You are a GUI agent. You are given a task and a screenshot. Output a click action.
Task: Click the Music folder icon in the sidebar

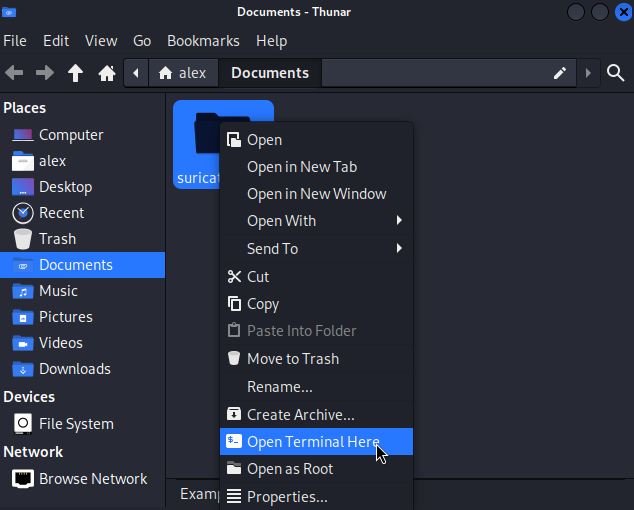[23, 291]
